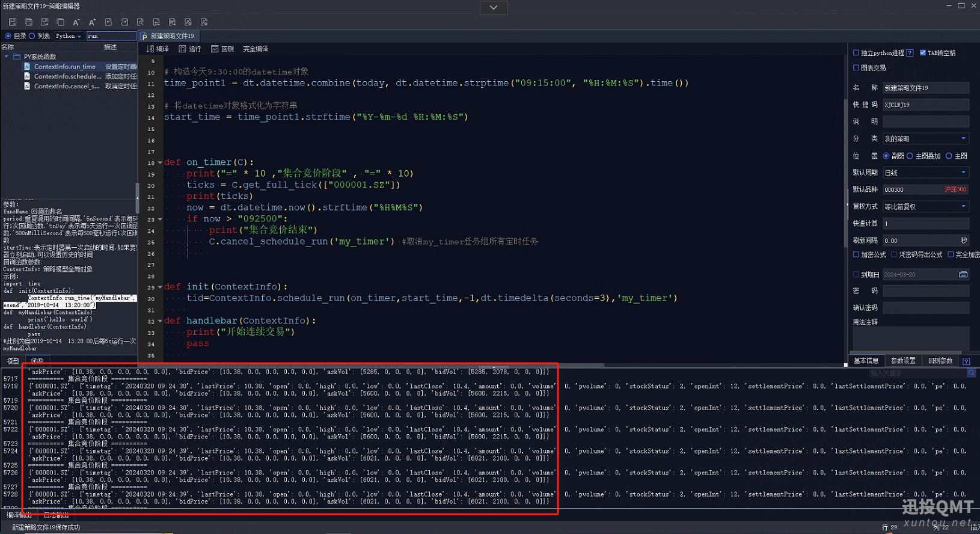
Task: Select ContextInfo.schedule... function in tree
Action: point(67,76)
